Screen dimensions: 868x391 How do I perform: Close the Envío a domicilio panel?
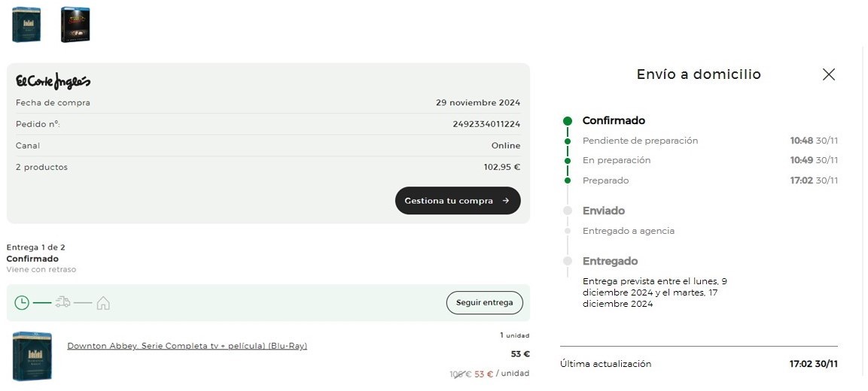(x=828, y=74)
